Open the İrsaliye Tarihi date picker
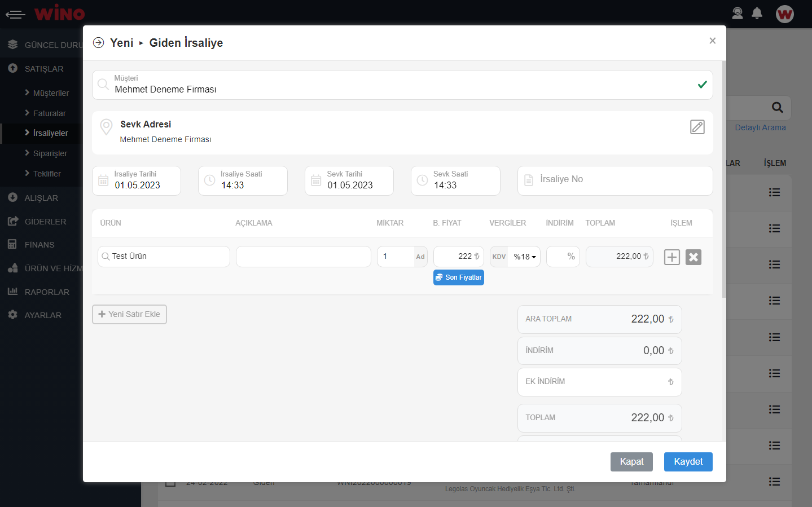Viewport: 812px width, 507px height. [137, 181]
